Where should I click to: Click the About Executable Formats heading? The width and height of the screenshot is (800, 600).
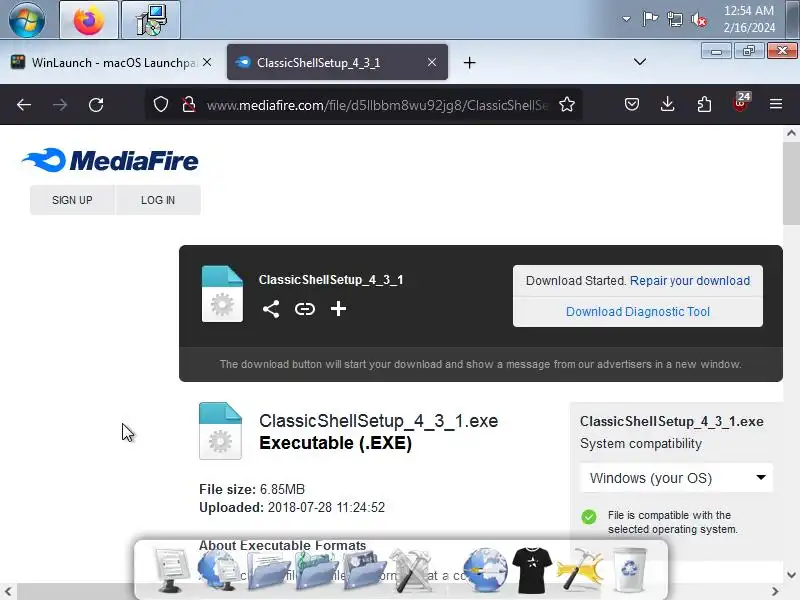[282, 545]
